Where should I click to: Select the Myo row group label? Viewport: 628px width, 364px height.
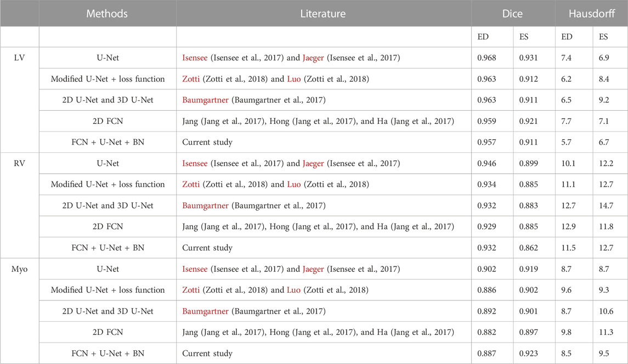(x=19, y=269)
